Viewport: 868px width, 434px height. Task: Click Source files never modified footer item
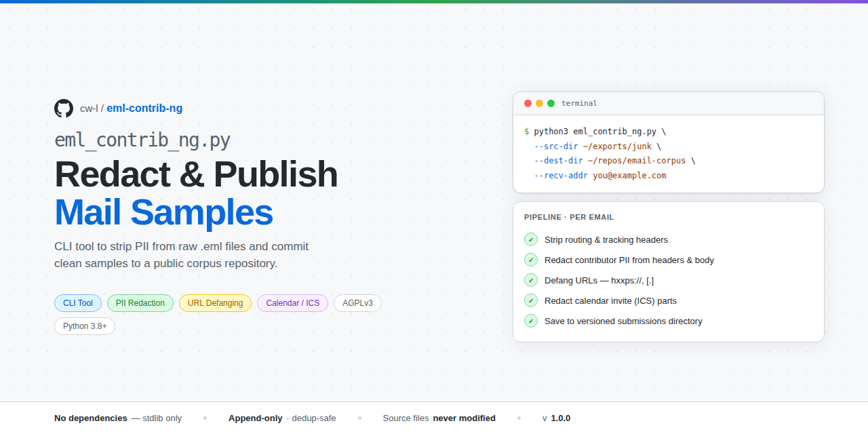pyautogui.click(x=439, y=418)
